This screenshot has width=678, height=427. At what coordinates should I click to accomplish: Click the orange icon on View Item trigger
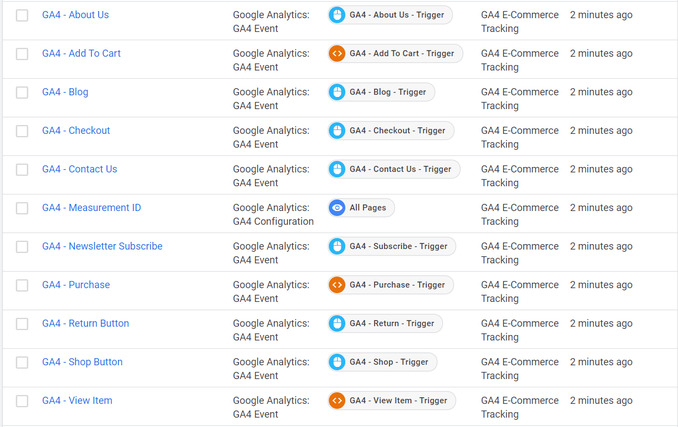337,401
